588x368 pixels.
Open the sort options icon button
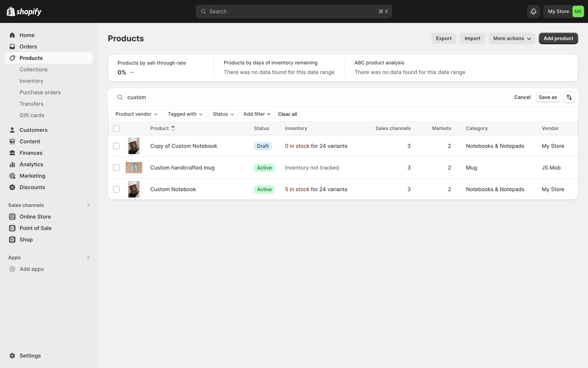click(x=569, y=97)
